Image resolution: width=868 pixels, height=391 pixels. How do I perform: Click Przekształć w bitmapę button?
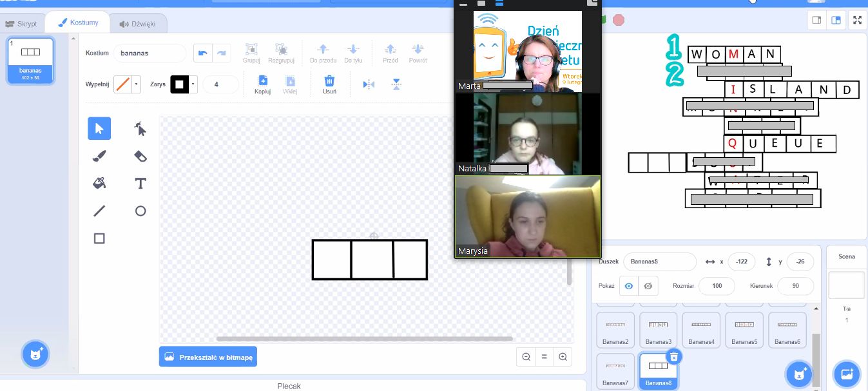coord(208,356)
